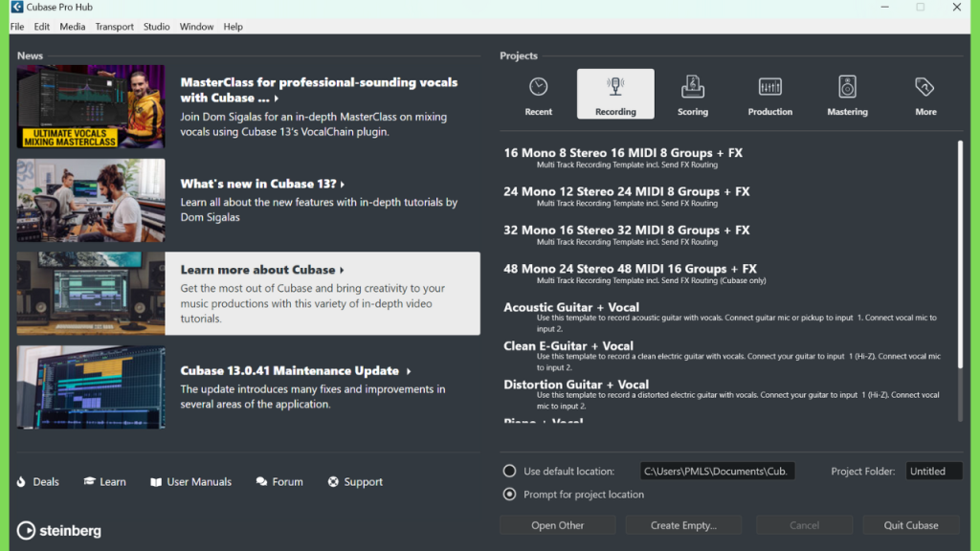Click the Support lifebuoy icon
980x551 pixels.
tap(333, 482)
